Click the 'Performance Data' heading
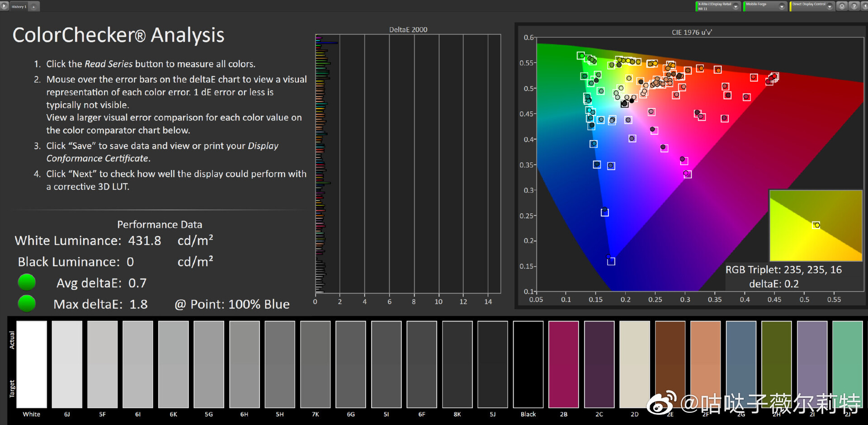 click(x=160, y=224)
